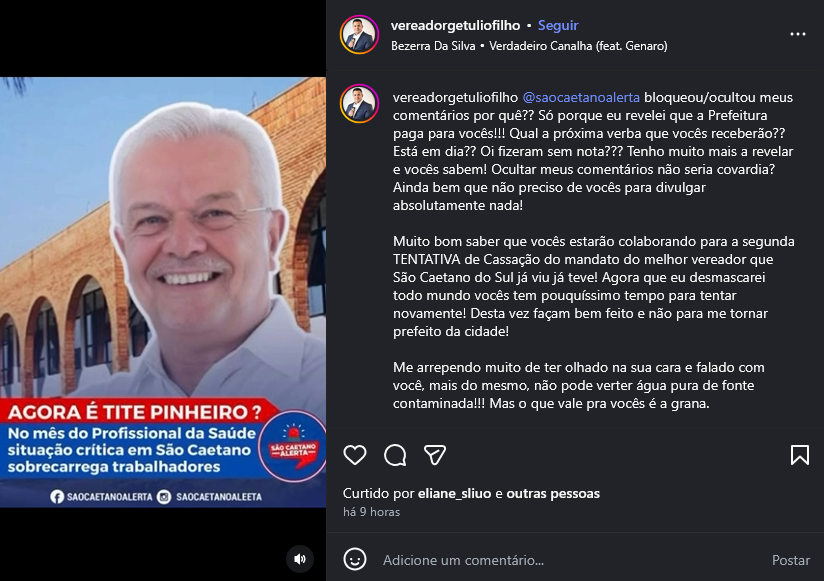Open the caption's profile avatar
This screenshot has height=581, width=824.
pos(359,103)
